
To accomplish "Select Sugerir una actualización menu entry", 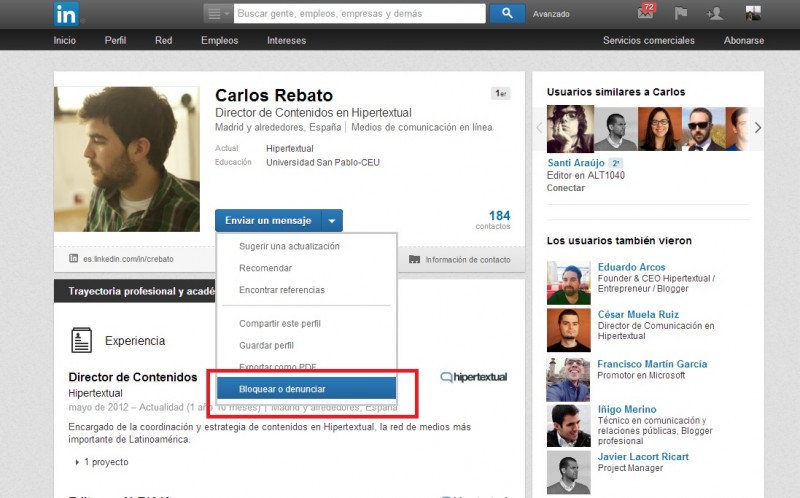I will 289,246.
